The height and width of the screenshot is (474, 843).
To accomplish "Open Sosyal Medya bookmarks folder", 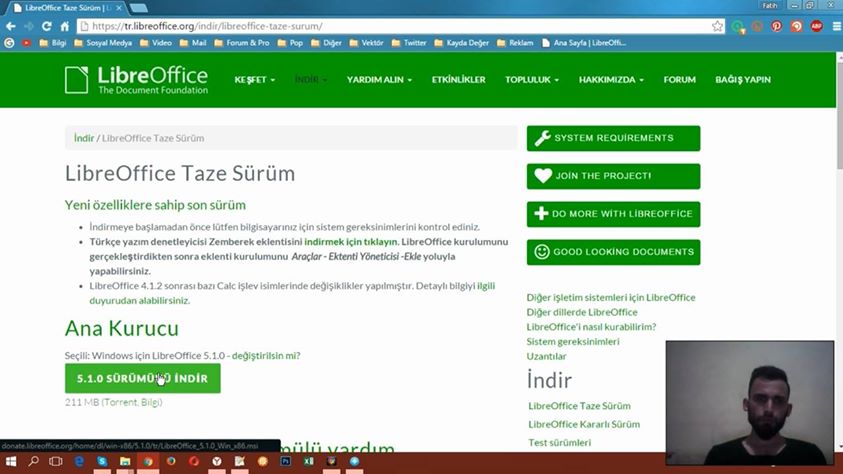I will (103, 43).
